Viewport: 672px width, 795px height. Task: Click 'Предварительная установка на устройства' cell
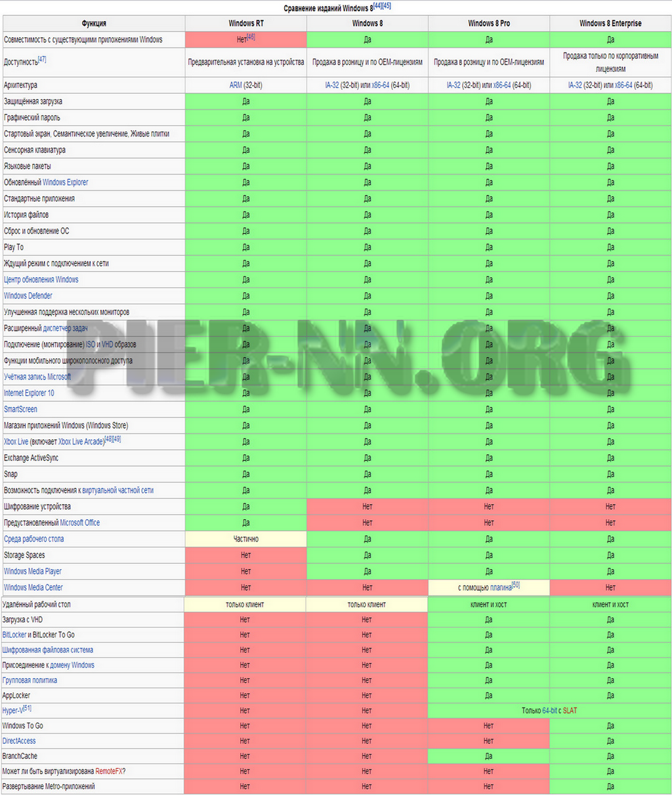[x=246, y=62]
